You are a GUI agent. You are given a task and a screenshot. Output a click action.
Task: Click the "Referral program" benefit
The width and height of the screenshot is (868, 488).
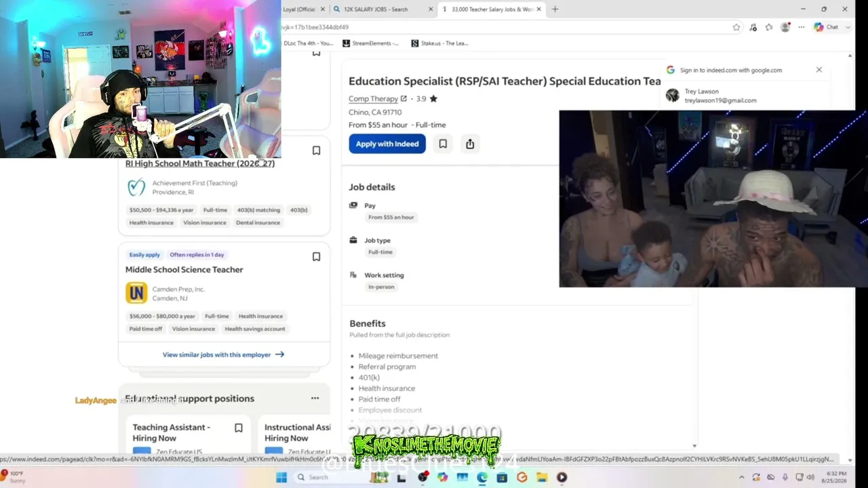[387, 367]
